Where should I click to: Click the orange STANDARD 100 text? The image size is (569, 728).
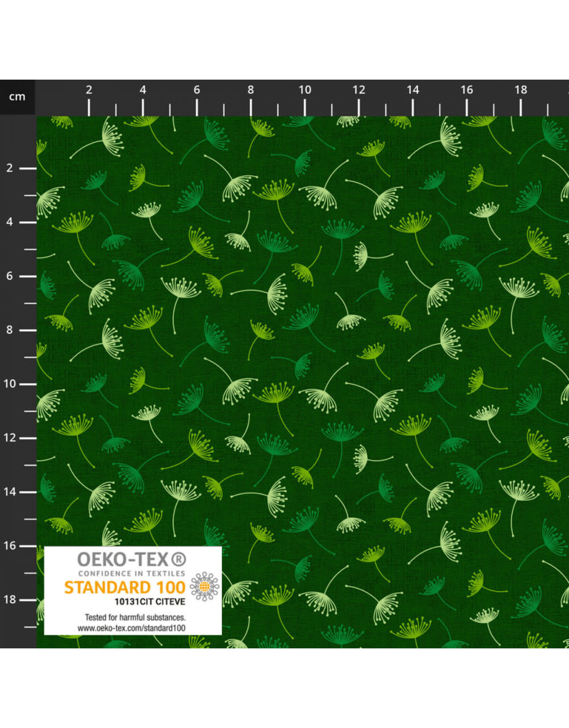tap(124, 588)
